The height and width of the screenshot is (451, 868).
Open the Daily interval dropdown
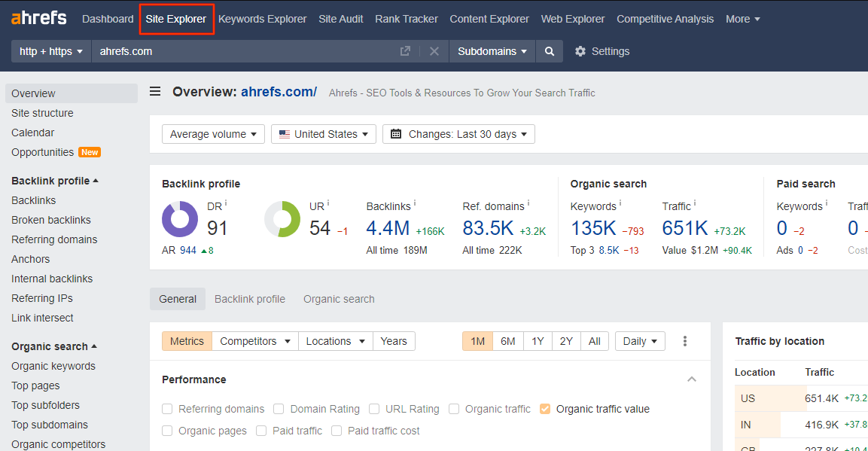click(x=640, y=341)
